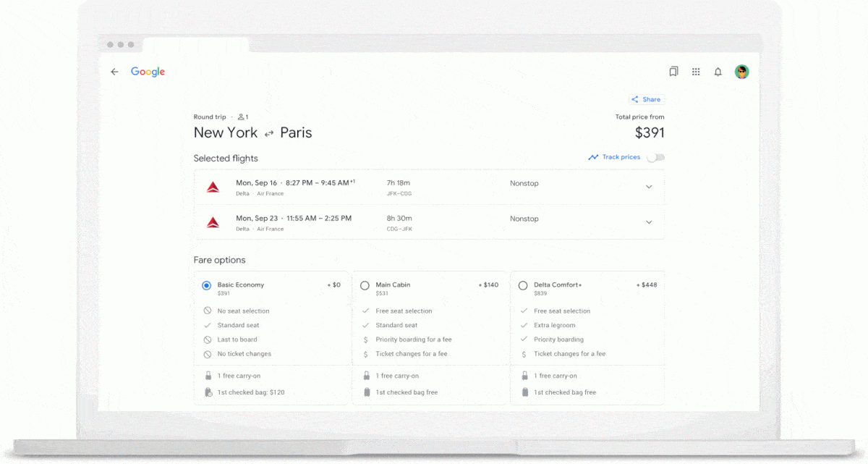Screen dimensions: 868x464
Task: Click Basic Economy carry-on luggage icon
Action: 208,376
